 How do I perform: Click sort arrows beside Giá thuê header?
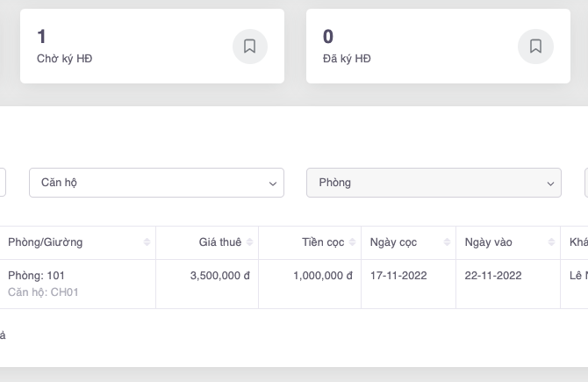tap(250, 242)
